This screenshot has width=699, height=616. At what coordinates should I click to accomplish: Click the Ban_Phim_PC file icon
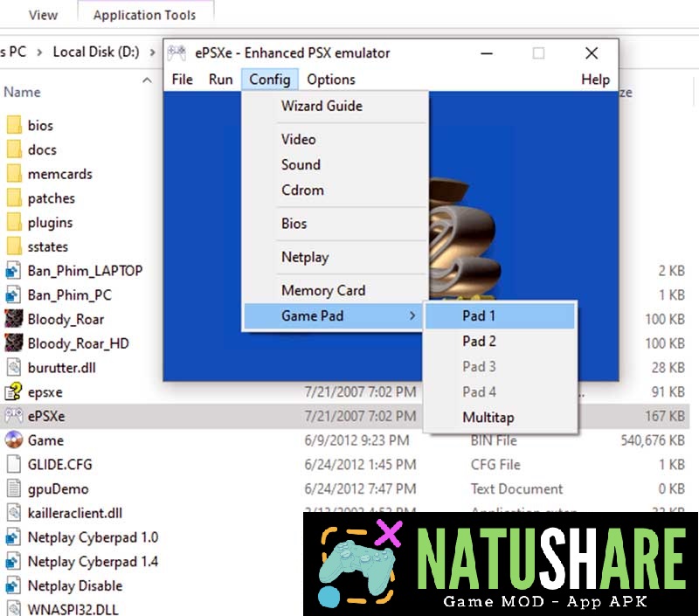13,294
